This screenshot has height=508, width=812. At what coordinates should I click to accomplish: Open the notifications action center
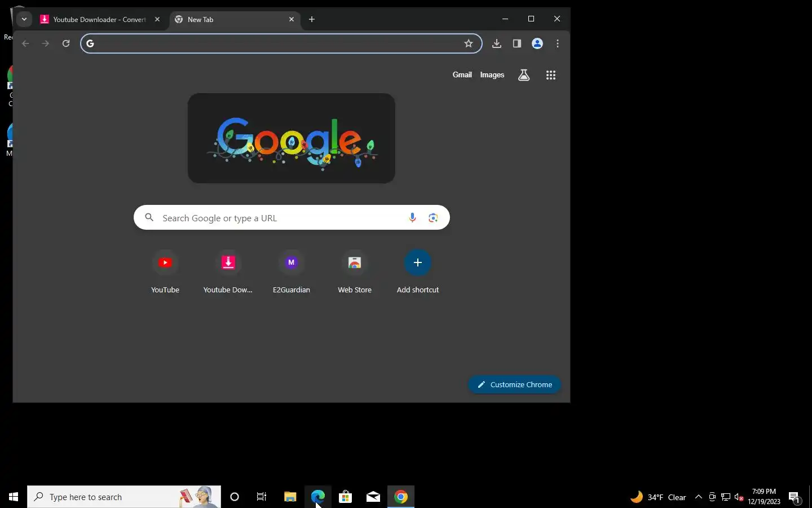[x=795, y=497]
